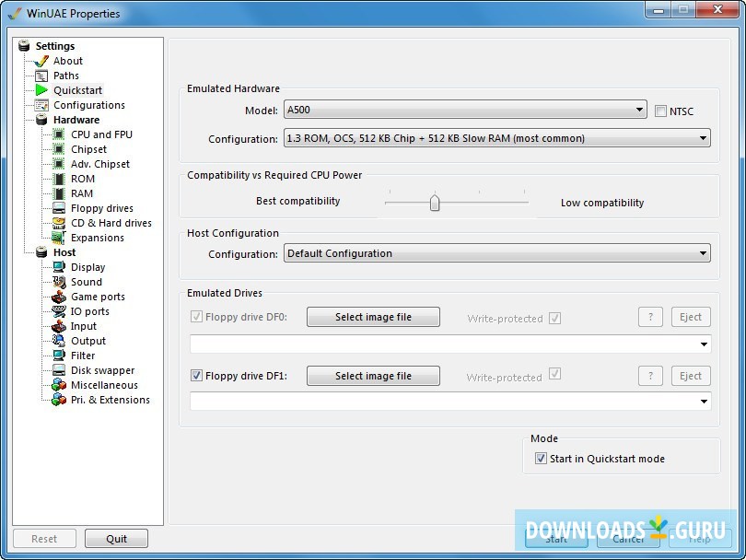The height and width of the screenshot is (560, 746).
Task: Open the Host Configuration dropdown
Action: 497,253
